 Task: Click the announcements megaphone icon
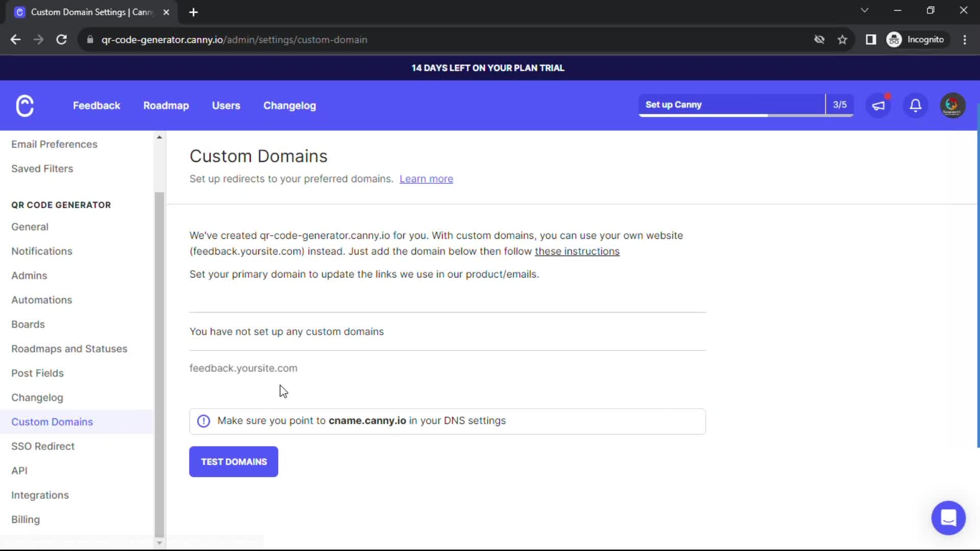click(x=879, y=106)
